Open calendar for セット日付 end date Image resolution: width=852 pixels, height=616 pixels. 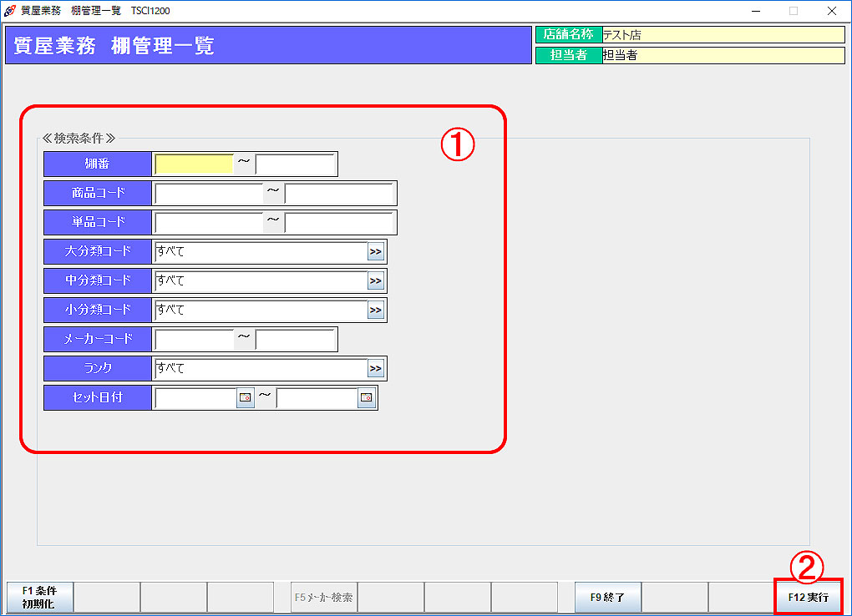point(367,397)
